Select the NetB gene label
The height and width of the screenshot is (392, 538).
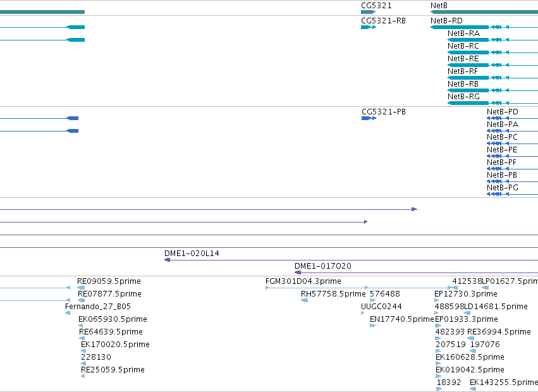click(439, 6)
